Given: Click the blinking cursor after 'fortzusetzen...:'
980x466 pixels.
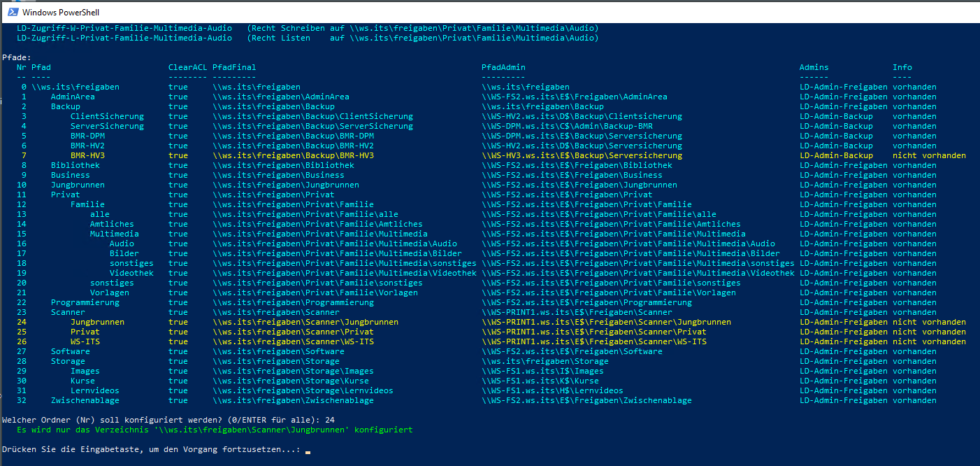Looking at the screenshot, I should (x=308, y=452).
